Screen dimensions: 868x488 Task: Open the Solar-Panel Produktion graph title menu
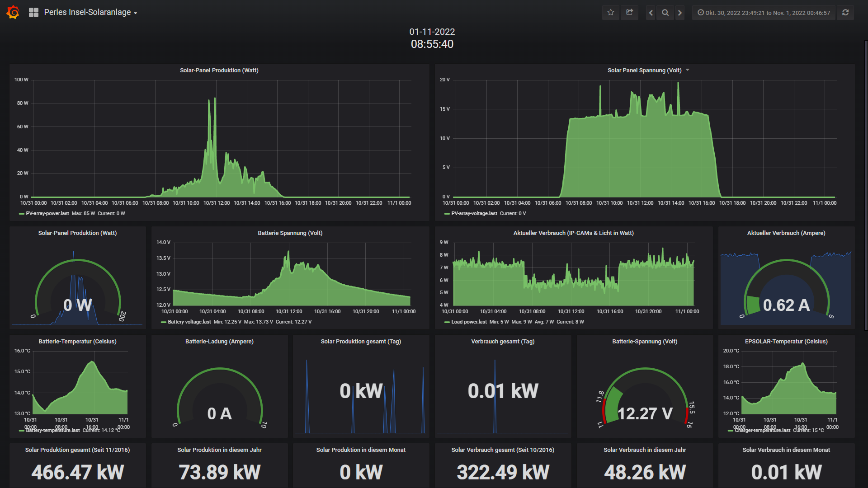click(x=219, y=70)
